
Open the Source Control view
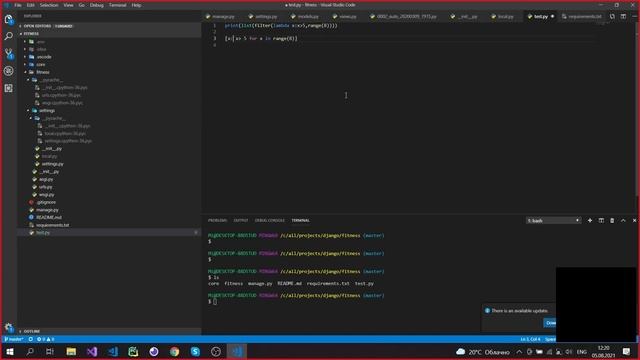coord(9,53)
